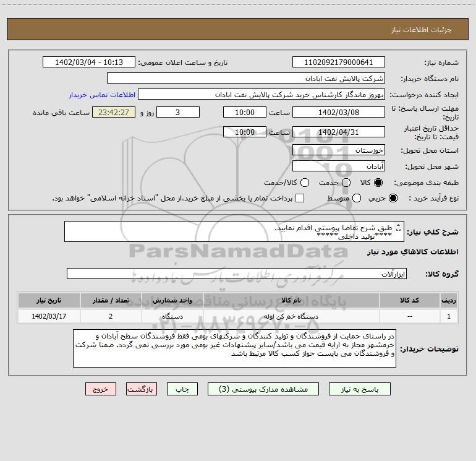Click the ردیف column header

449,300
